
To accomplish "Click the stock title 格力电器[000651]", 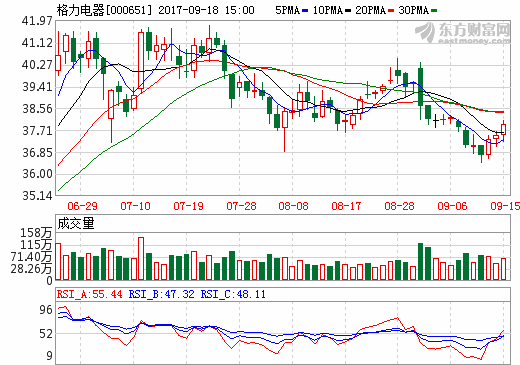I will tap(104, 10).
